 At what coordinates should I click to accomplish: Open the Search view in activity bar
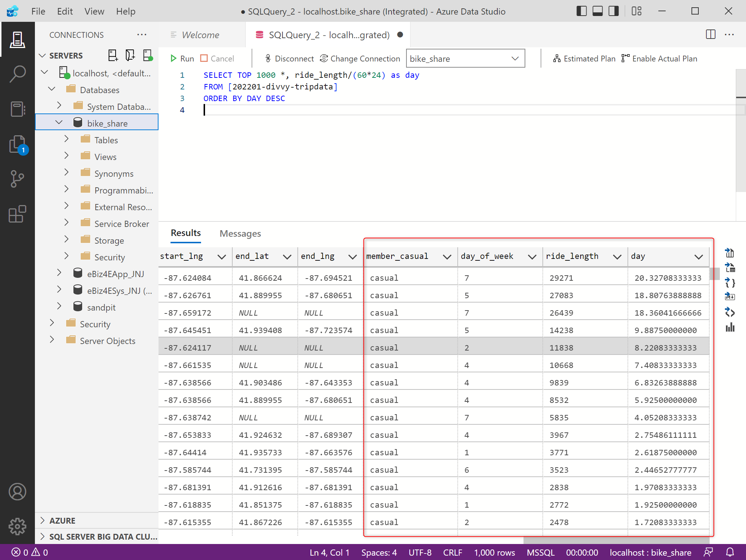pos(17,74)
